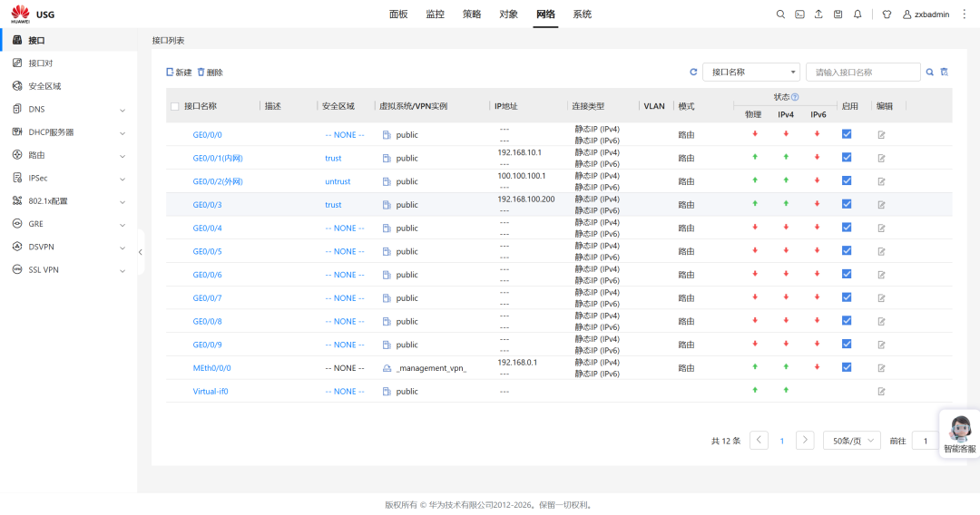Edit the GE0/0/7 interface row
Image resolution: width=980 pixels, height=515 pixels.
[x=881, y=297]
